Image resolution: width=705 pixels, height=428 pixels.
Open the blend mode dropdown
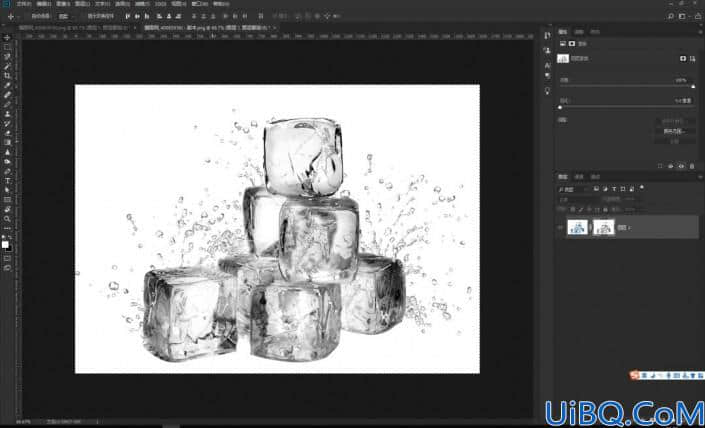point(579,199)
